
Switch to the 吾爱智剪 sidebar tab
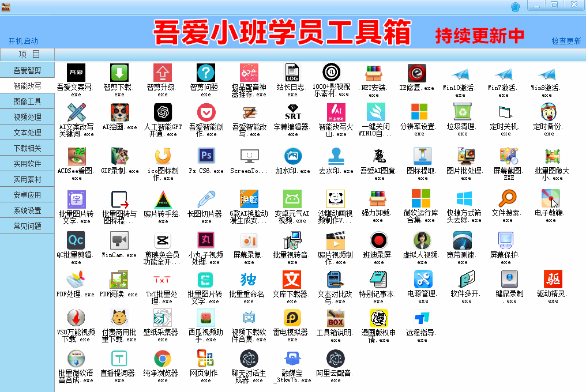(x=27, y=70)
